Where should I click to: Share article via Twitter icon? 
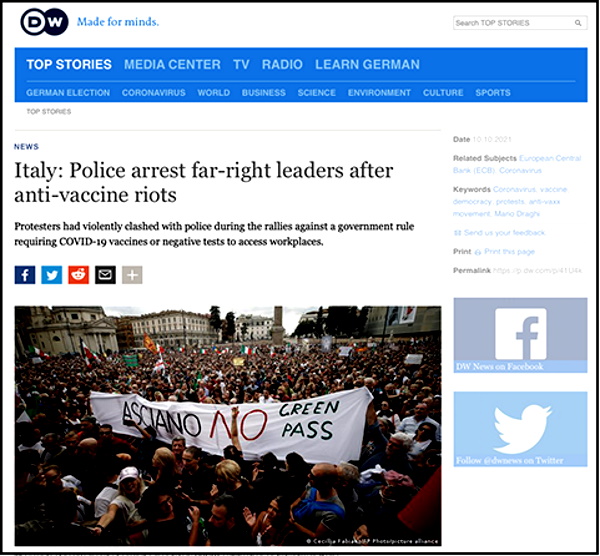[x=52, y=275]
